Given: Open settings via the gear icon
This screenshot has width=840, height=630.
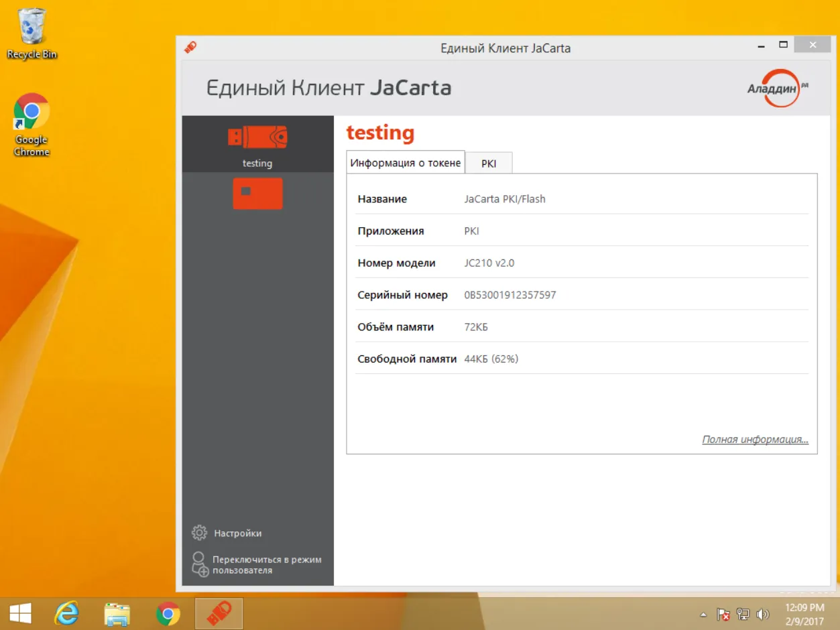Looking at the screenshot, I should [x=199, y=533].
